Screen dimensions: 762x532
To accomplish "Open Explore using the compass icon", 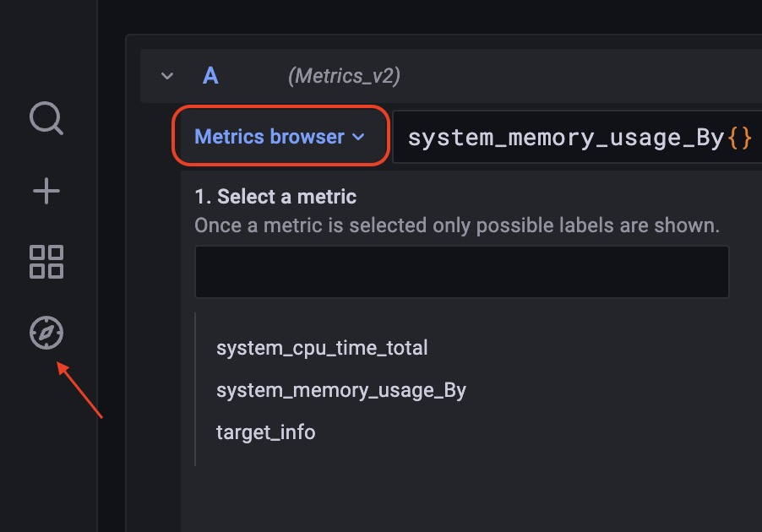I will pyautogui.click(x=46, y=333).
